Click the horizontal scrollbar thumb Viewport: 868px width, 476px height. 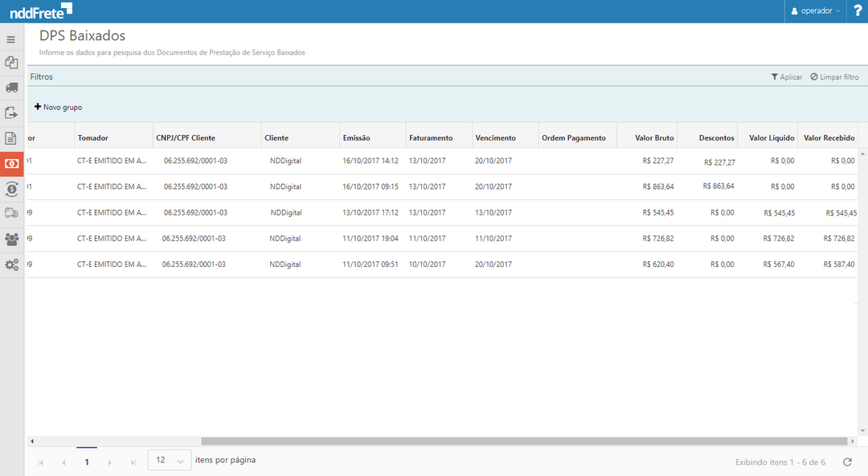(x=524, y=441)
